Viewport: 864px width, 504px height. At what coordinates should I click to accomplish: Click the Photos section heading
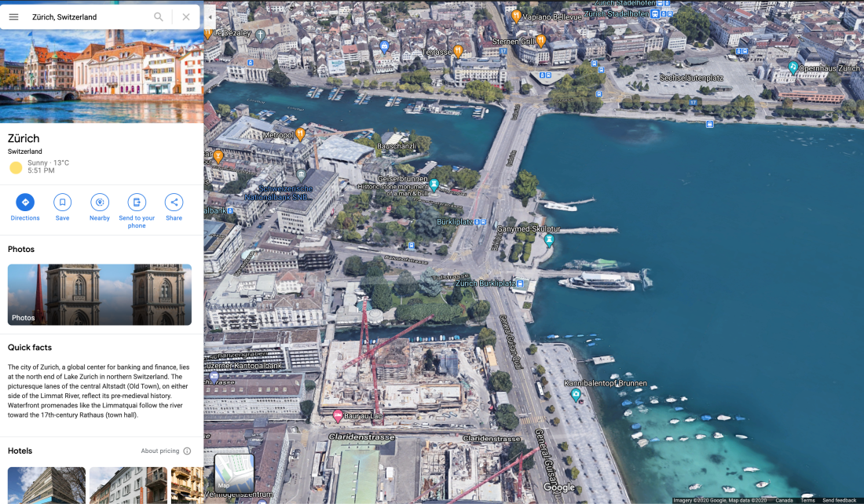point(21,249)
